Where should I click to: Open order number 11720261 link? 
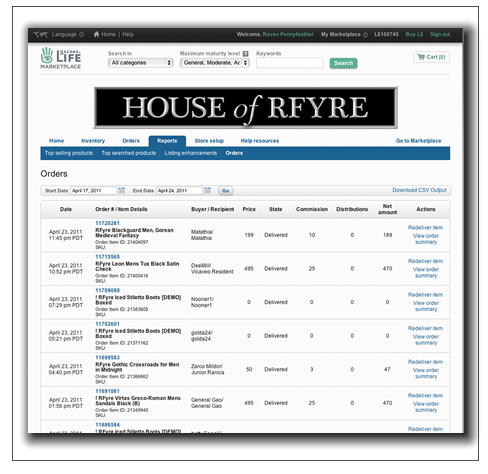[x=107, y=223]
